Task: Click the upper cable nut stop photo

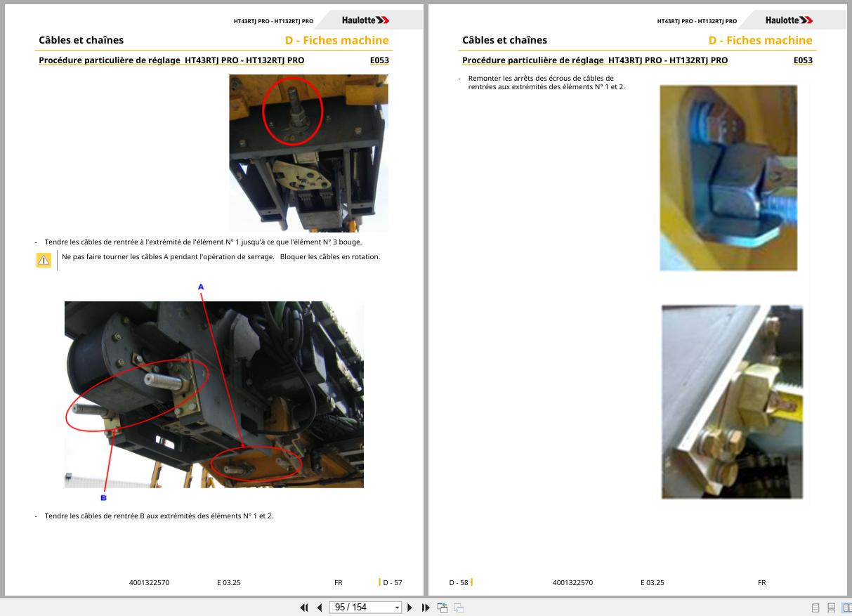Action: (x=728, y=178)
